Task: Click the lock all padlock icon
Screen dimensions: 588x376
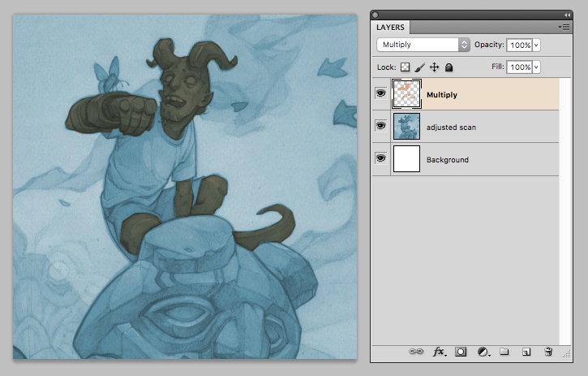Action: [449, 67]
